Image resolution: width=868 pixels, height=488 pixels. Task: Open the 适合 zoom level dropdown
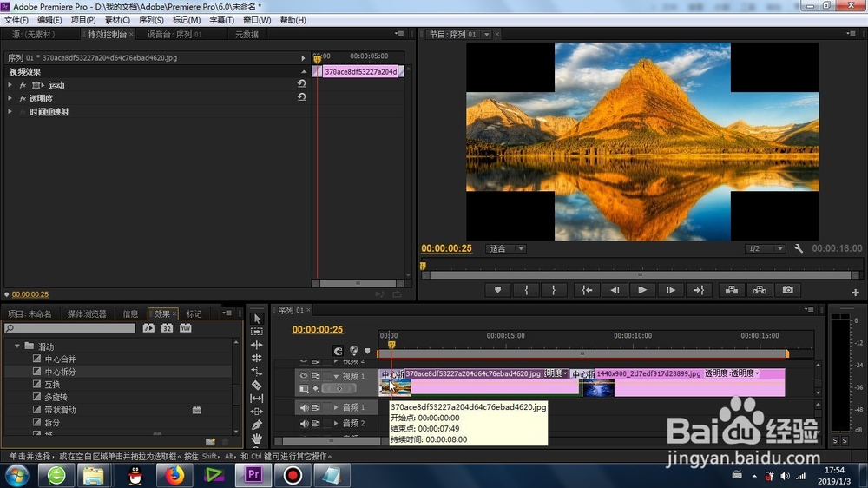pos(506,248)
